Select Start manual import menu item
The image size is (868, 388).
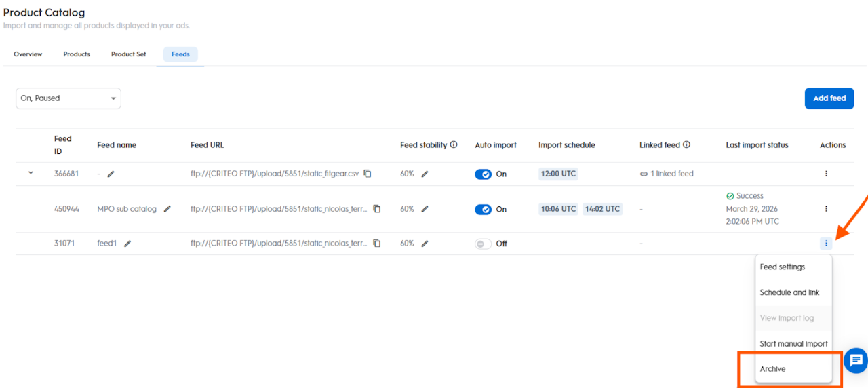[793, 344]
